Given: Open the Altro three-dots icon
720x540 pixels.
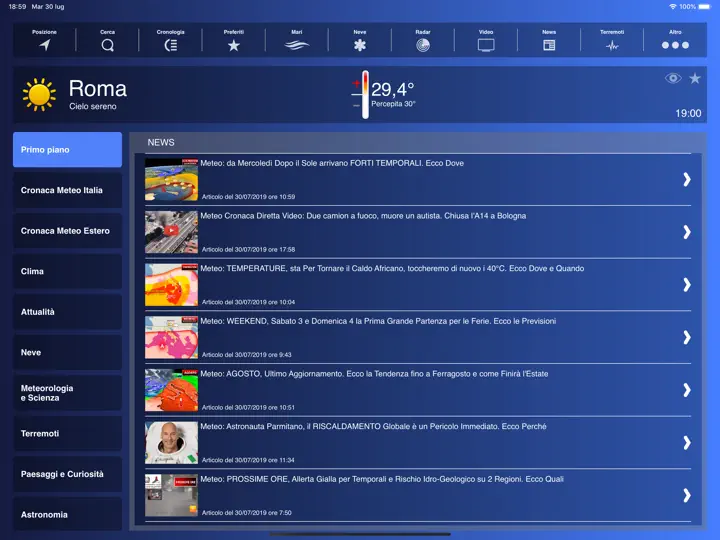Looking at the screenshot, I should point(675,45).
